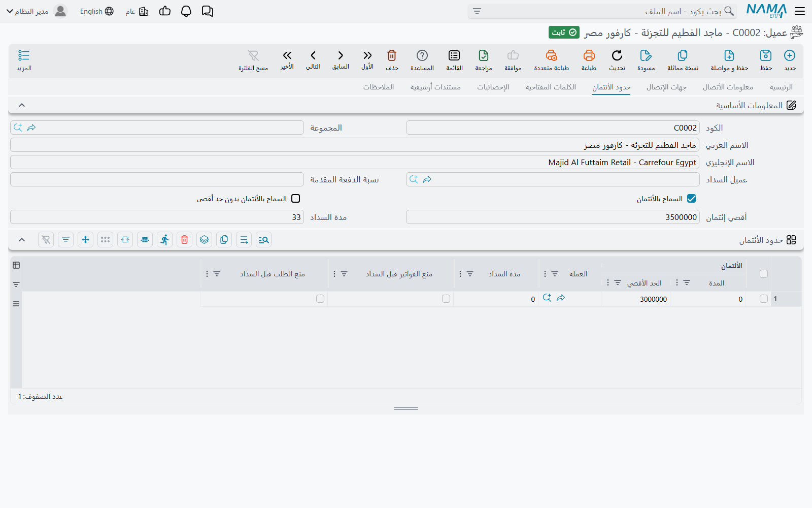Go to الأول (first) record

pos(367,60)
